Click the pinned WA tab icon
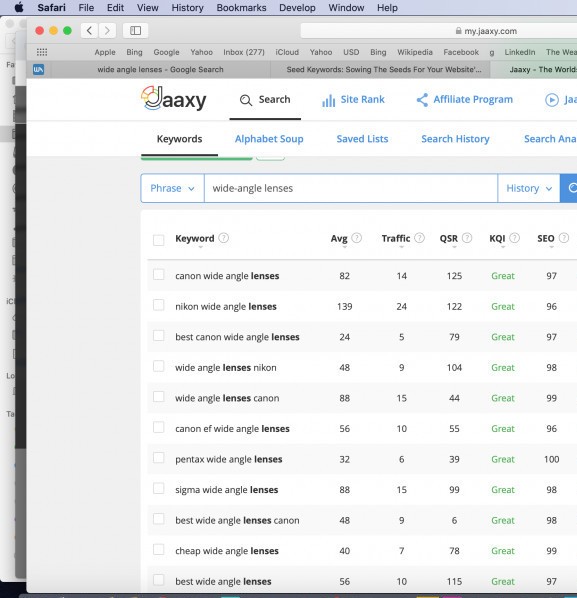 tap(39, 69)
